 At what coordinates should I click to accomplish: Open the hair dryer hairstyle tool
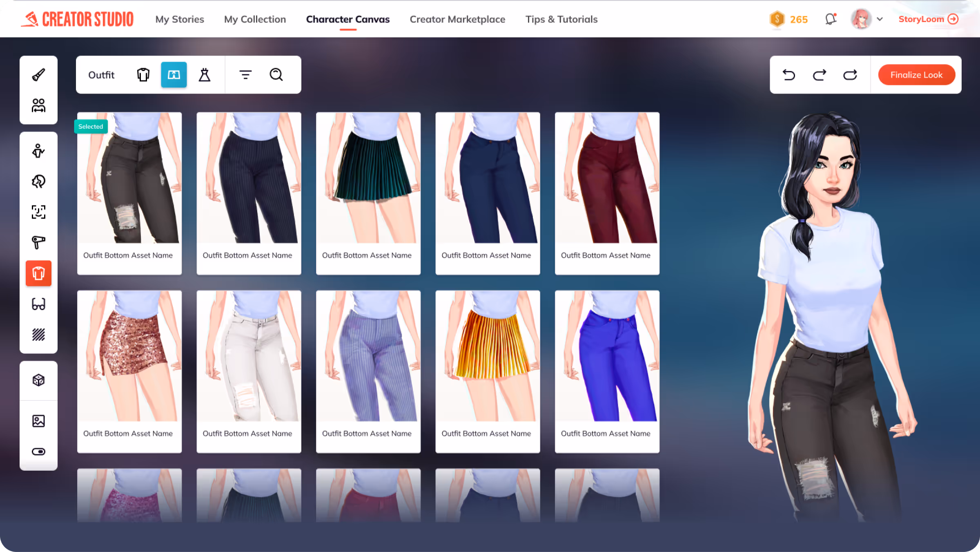pos(38,242)
